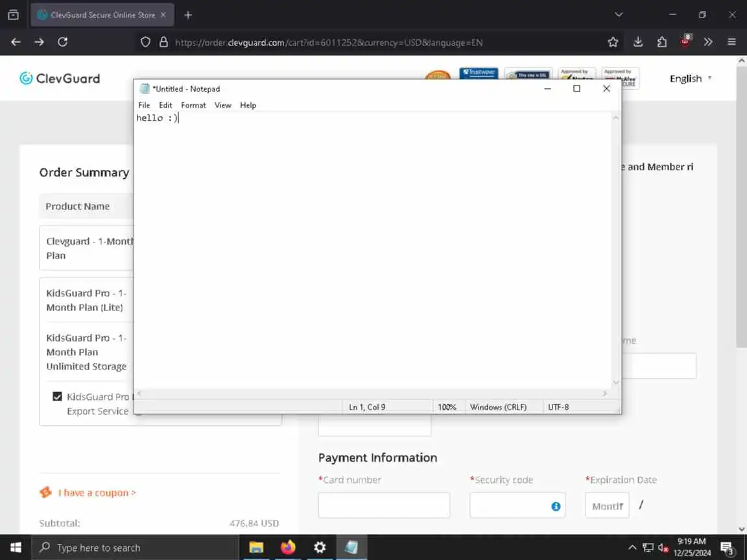Click the I have a coupon link
Viewport: 747px width, 560px height.
[x=97, y=493]
